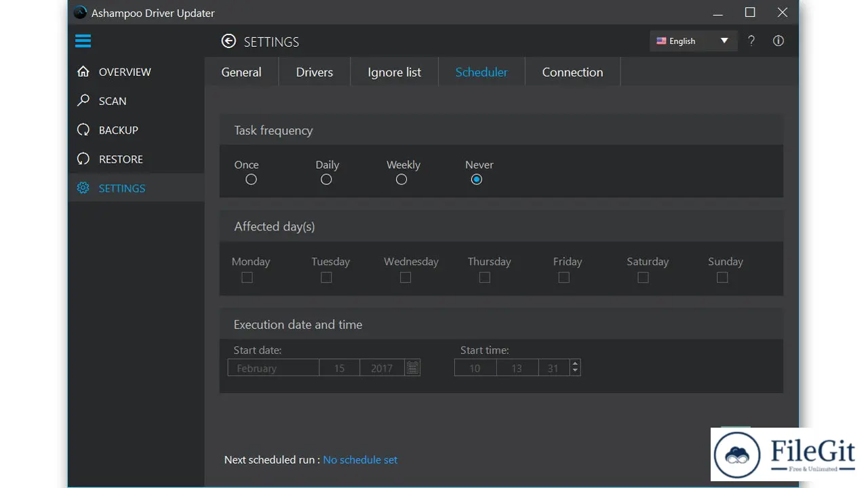The image size is (868, 488).
Task: Switch to the Scheduler tab
Action: point(481,72)
